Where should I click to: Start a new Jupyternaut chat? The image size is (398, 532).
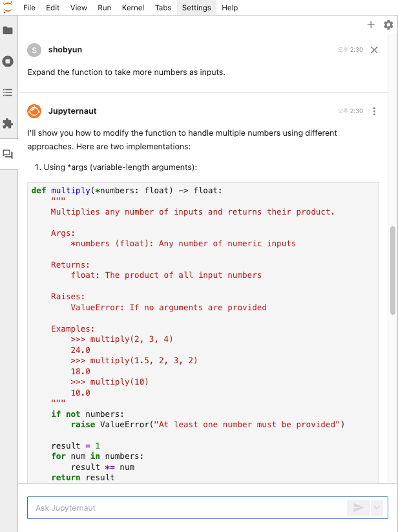(x=371, y=25)
